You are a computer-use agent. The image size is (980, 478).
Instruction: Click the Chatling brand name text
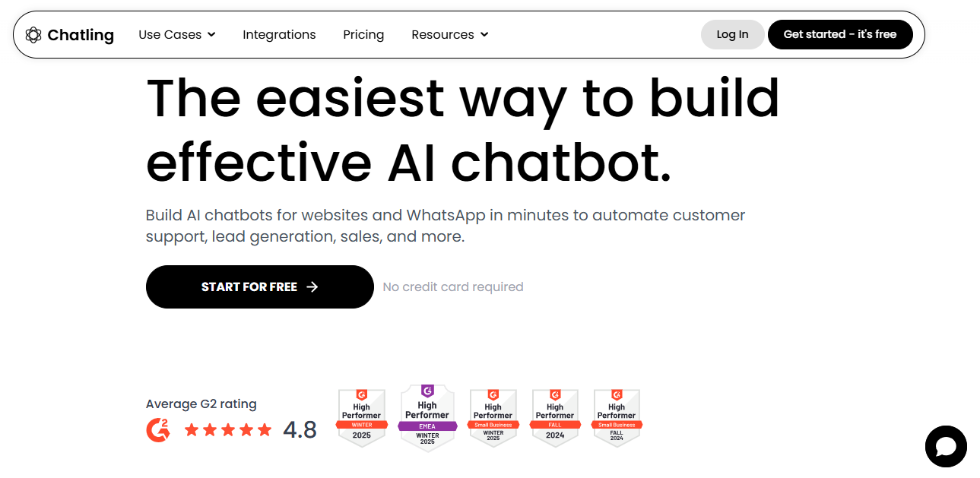point(81,35)
